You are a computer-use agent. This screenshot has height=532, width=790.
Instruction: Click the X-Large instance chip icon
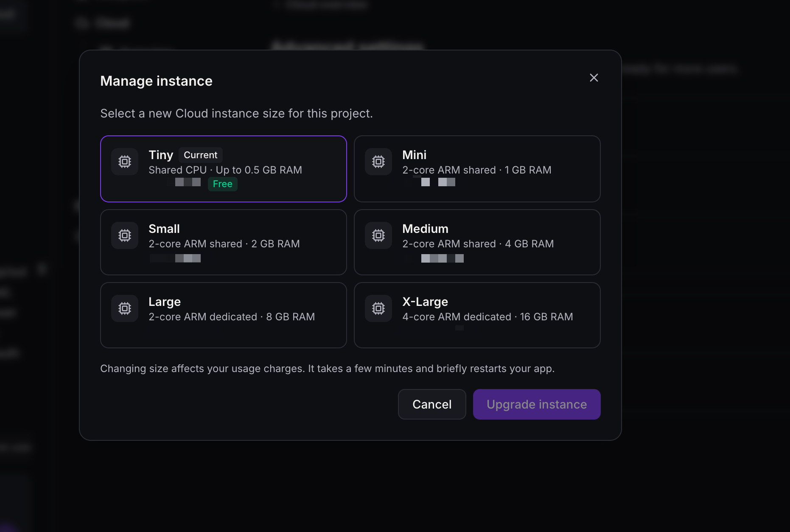click(378, 308)
